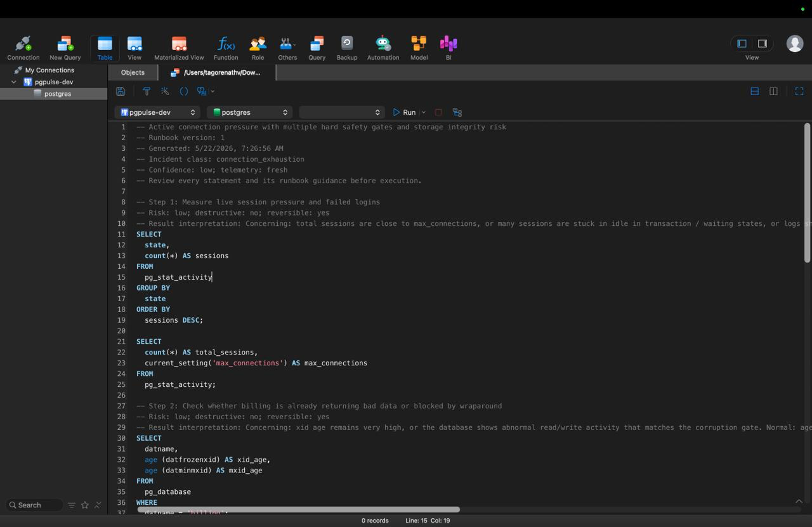Open the Others dropdown icon
Screen dimensions: 812x527
[x=287, y=48]
